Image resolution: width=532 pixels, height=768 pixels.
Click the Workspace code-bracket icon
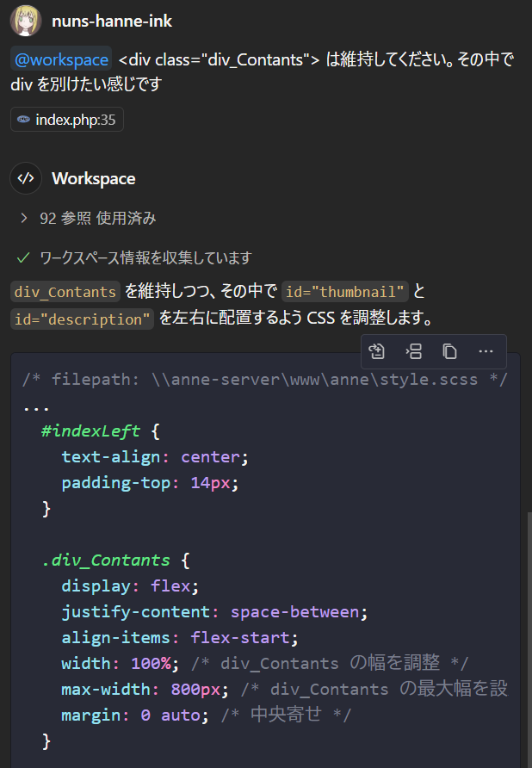coord(26,178)
